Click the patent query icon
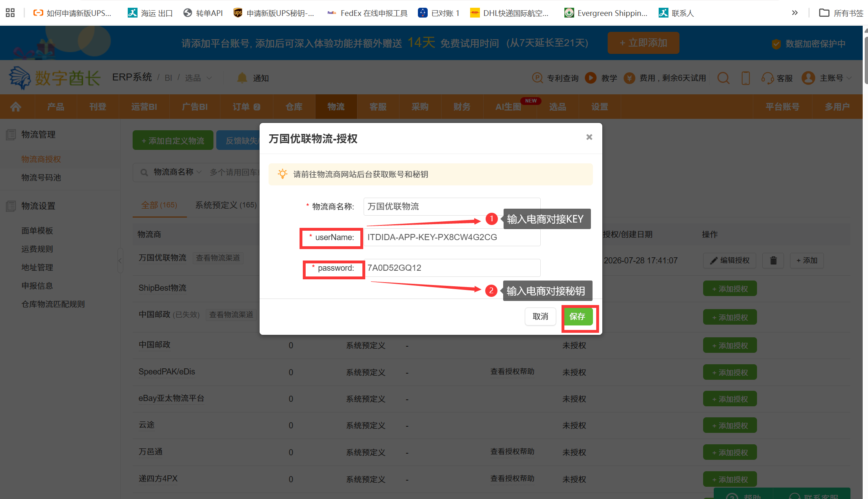 click(537, 78)
